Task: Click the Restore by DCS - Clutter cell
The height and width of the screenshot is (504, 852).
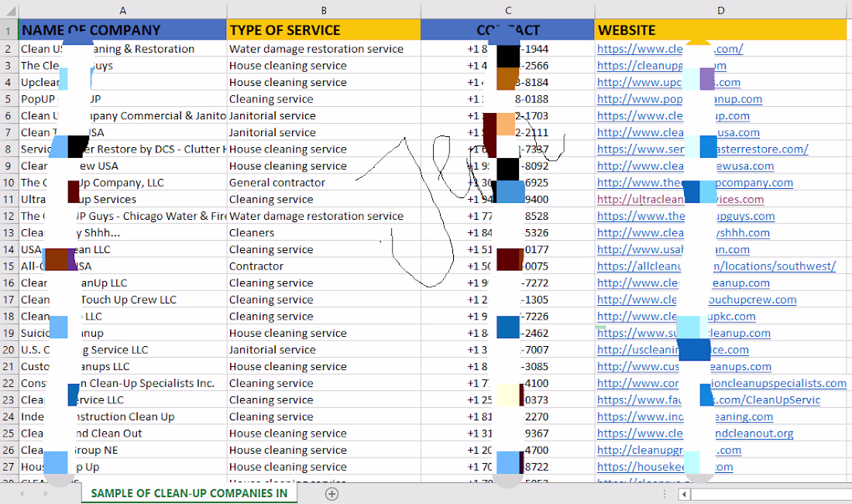Action: (x=123, y=149)
